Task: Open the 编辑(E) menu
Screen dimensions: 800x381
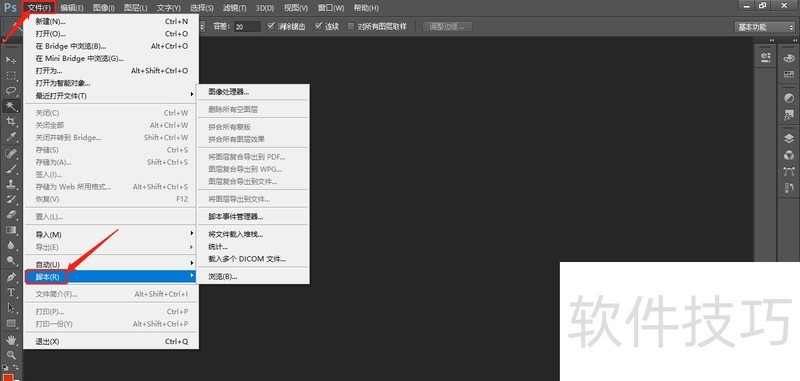Action: pos(72,8)
